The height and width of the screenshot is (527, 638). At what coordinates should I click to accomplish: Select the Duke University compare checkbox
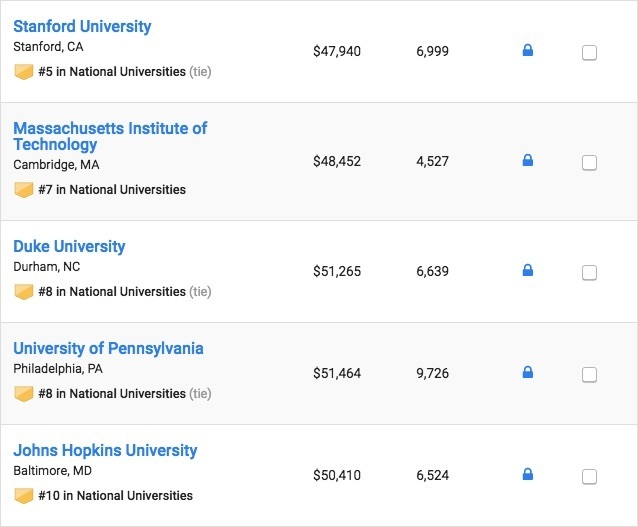click(589, 273)
